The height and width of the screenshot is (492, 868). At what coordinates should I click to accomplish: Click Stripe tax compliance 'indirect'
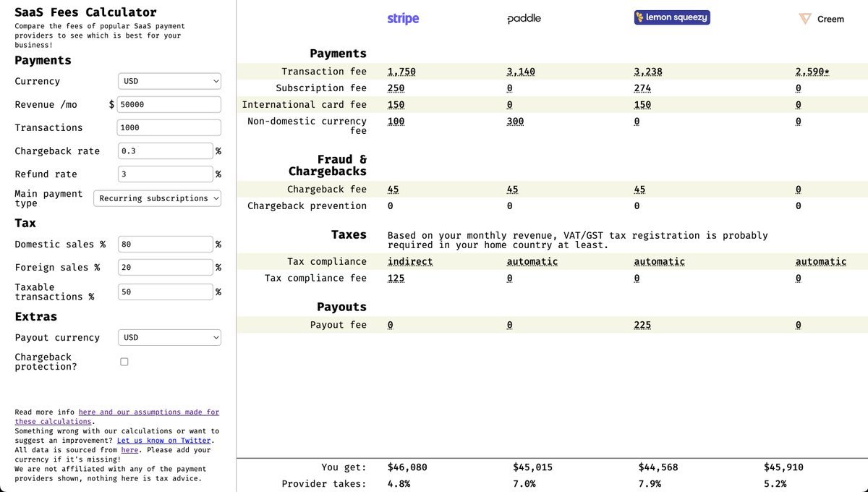point(410,262)
